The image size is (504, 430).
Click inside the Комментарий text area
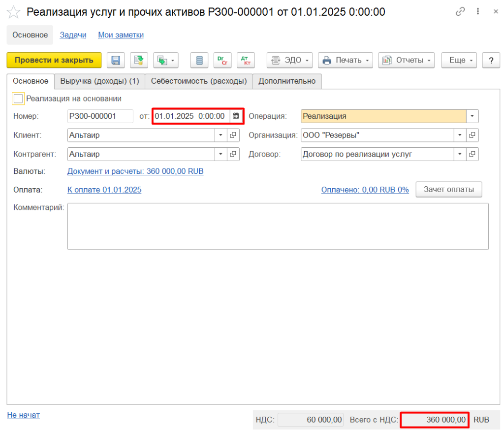point(278,226)
